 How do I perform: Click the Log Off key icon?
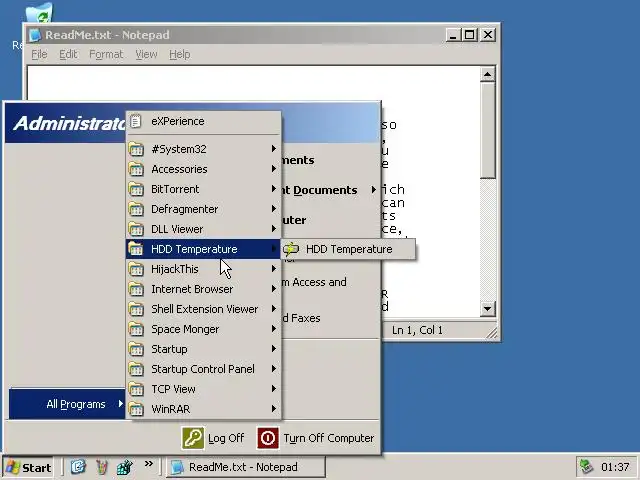pyautogui.click(x=193, y=438)
